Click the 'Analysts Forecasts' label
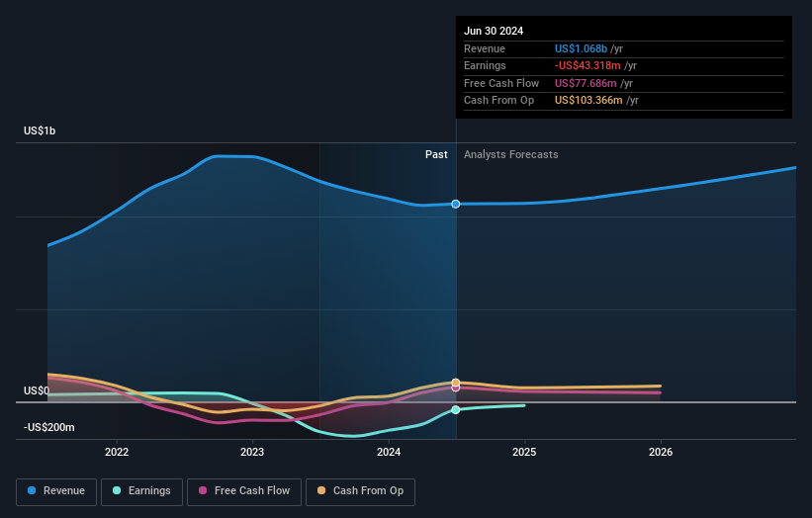The width and height of the screenshot is (812, 518). click(510, 155)
